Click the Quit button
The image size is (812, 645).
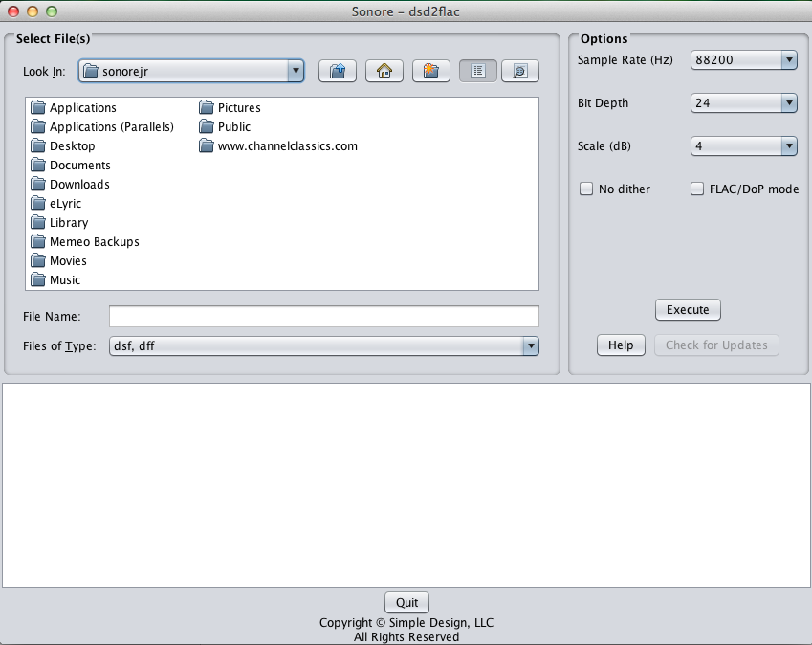(x=406, y=602)
